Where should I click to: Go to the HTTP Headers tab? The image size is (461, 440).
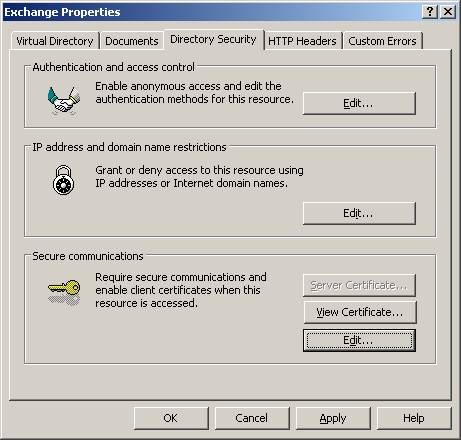(x=302, y=41)
